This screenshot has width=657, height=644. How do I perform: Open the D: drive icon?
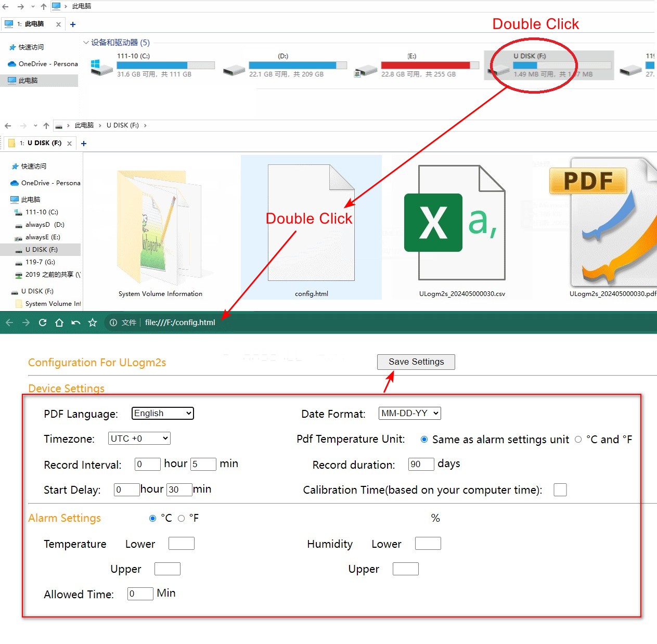click(234, 70)
